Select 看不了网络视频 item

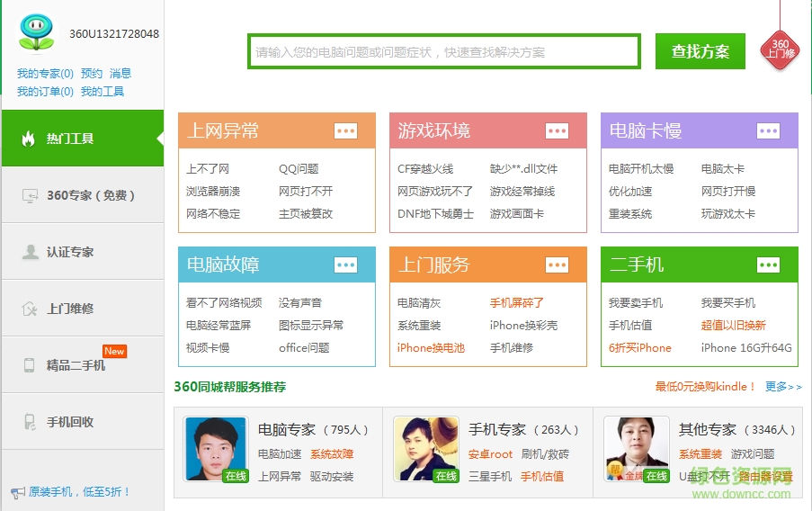224,302
